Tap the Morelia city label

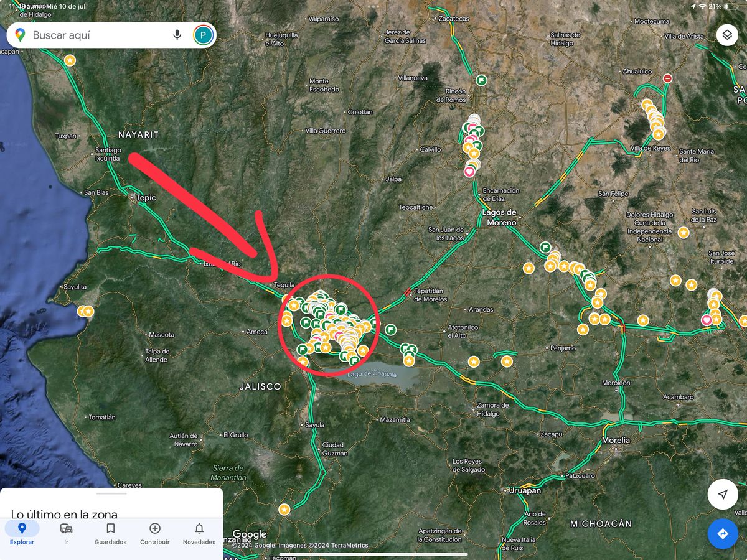(616, 440)
